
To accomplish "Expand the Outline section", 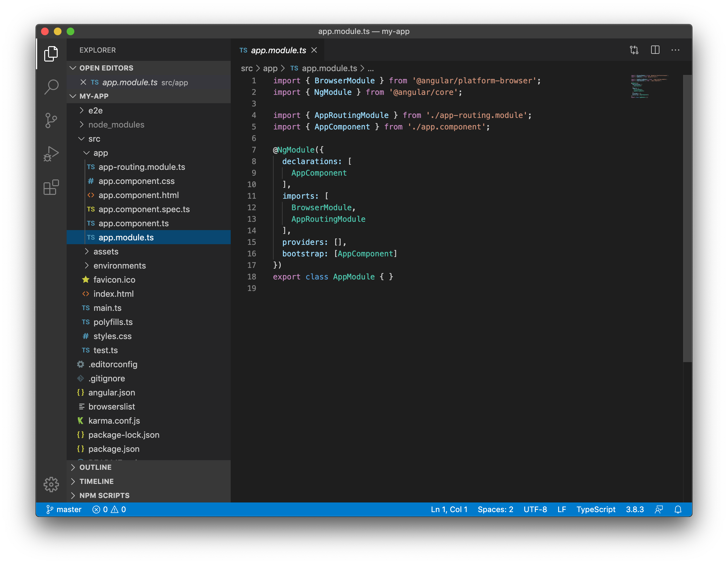I will [149, 467].
